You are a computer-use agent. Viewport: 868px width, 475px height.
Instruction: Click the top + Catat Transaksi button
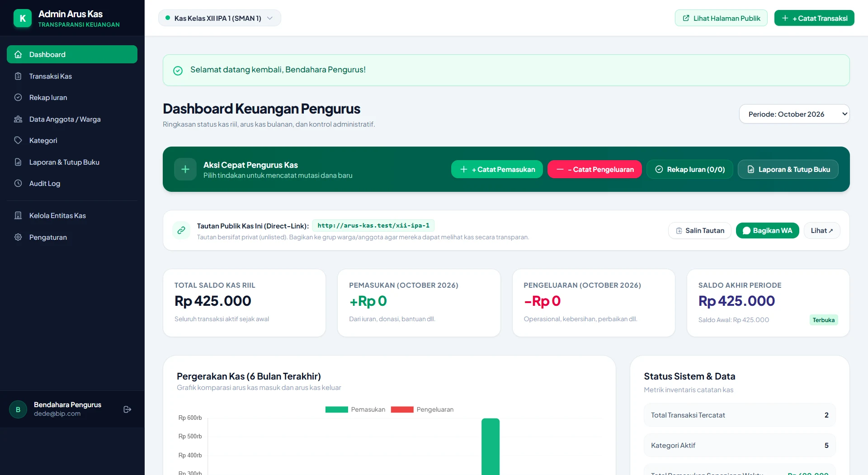click(814, 18)
